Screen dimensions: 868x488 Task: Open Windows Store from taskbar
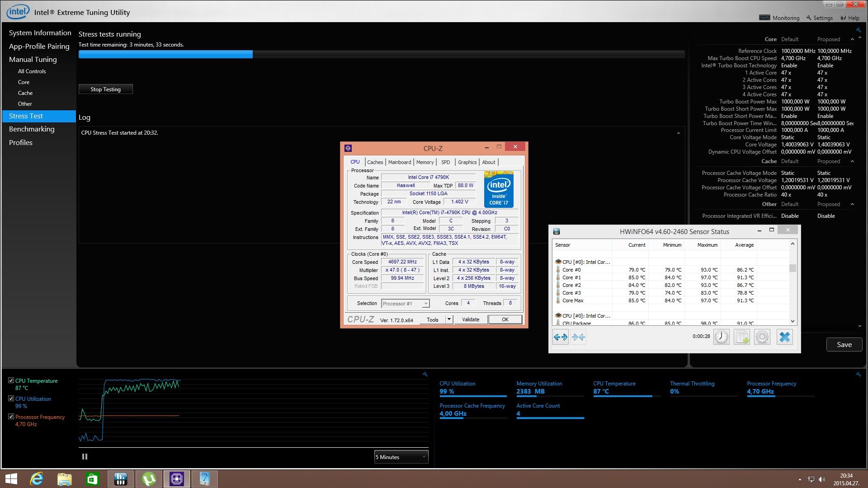pyautogui.click(x=93, y=479)
